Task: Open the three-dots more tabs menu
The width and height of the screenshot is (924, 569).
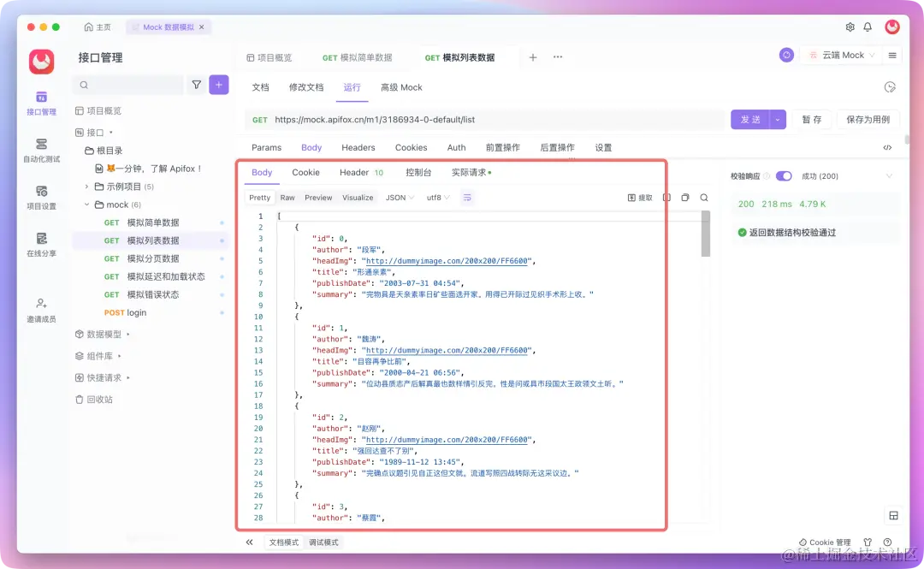Action: 558,57
